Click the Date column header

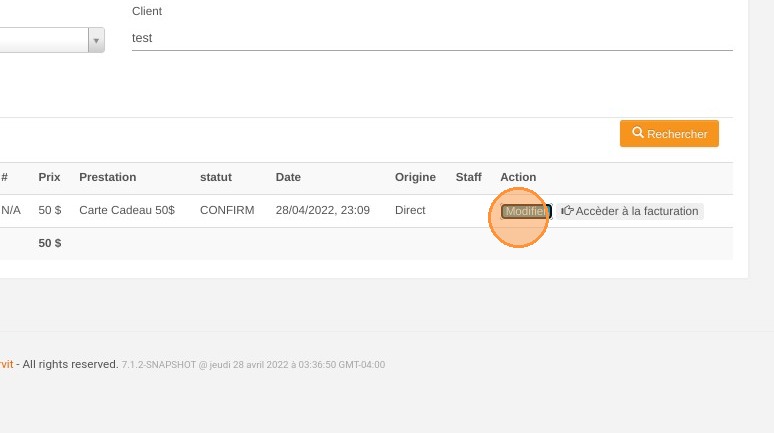point(288,177)
